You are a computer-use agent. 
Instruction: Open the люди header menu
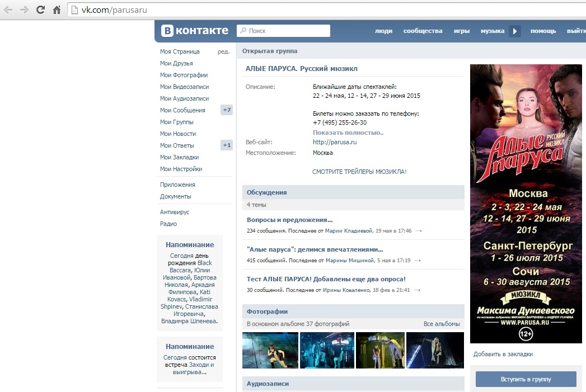click(x=383, y=31)
